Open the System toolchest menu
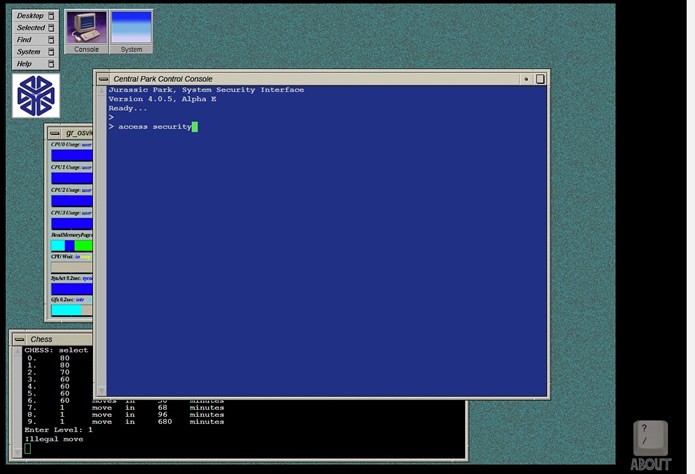This screenshot has width=695, height=474. tap(35, 52)
